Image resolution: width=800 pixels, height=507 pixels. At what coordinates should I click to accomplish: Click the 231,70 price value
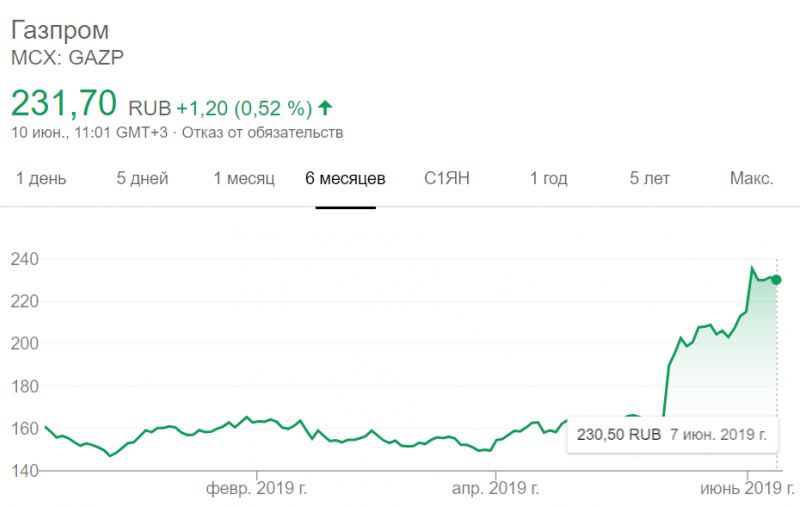click(64, 103)
